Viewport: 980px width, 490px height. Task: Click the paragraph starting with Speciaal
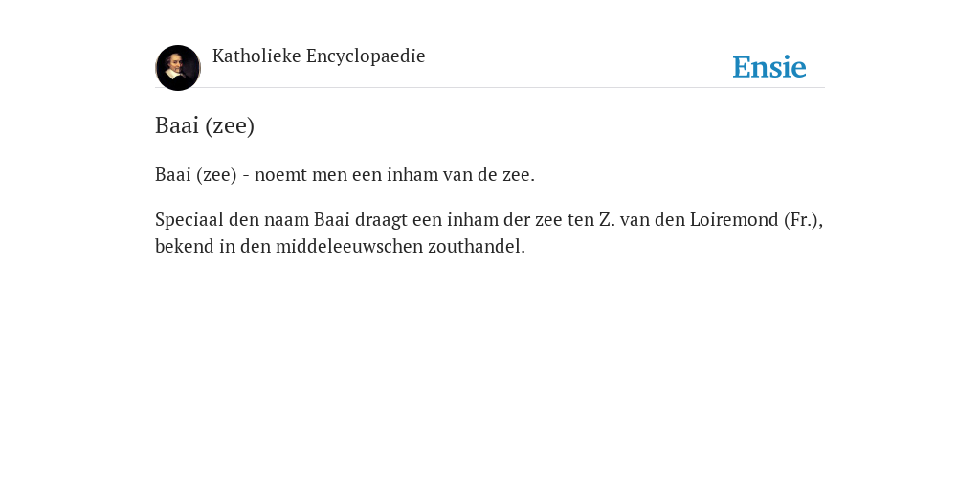coord(489,234)
